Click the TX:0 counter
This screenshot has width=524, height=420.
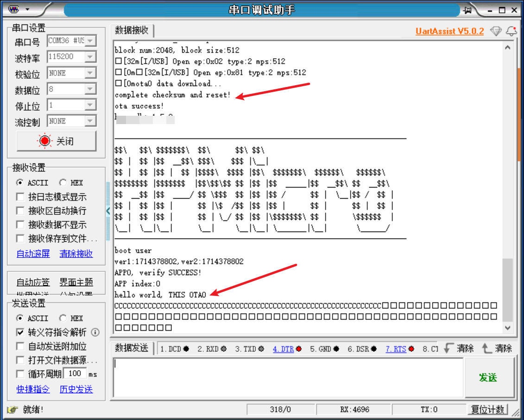429,410
